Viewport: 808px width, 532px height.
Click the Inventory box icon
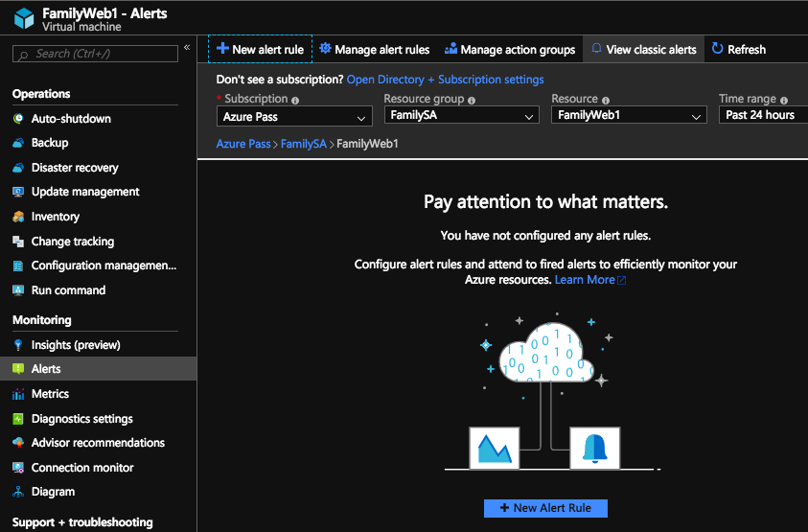click(18, 217)
